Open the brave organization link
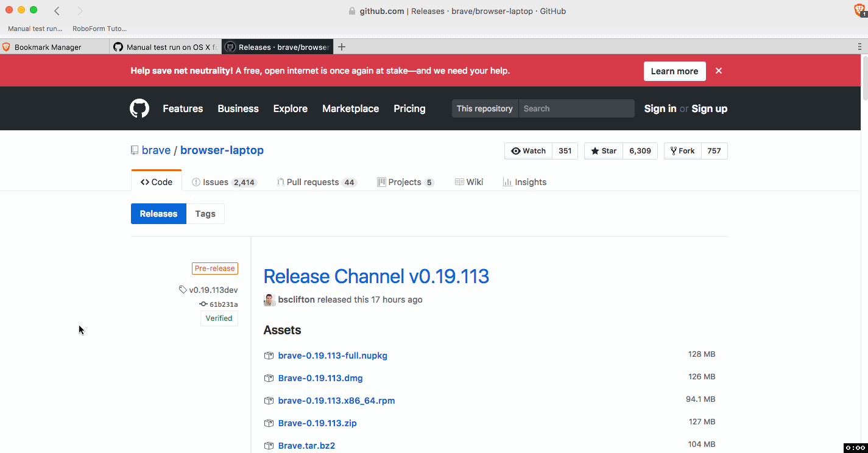Image resolution: width=868 pixels, height=453 pixels. [156, 150]
